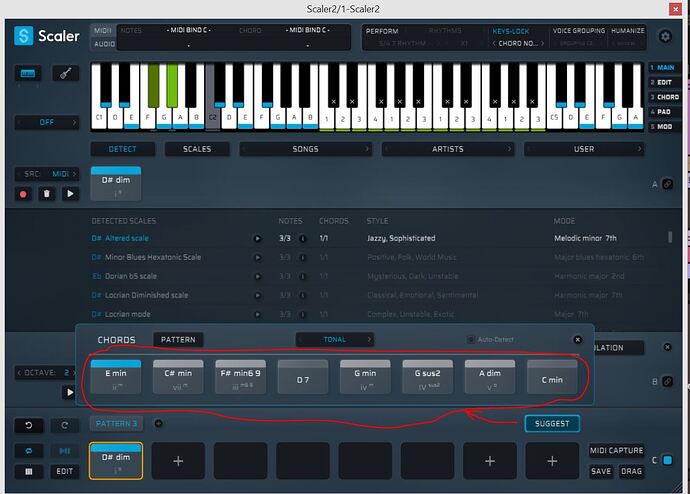Screen dimensions: 690x494
Task: Toggle PERFORM mode
Action: 382,31
